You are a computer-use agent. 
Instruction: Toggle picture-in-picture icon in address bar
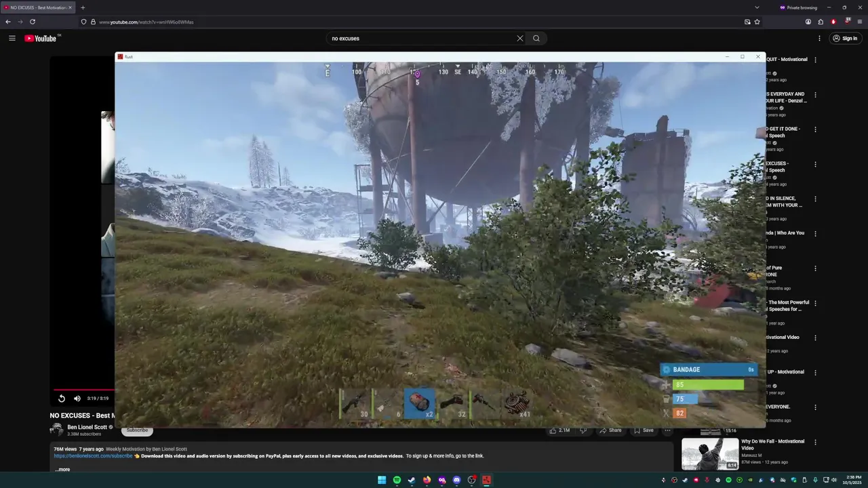pyautogui.click(x=747, y=22)
